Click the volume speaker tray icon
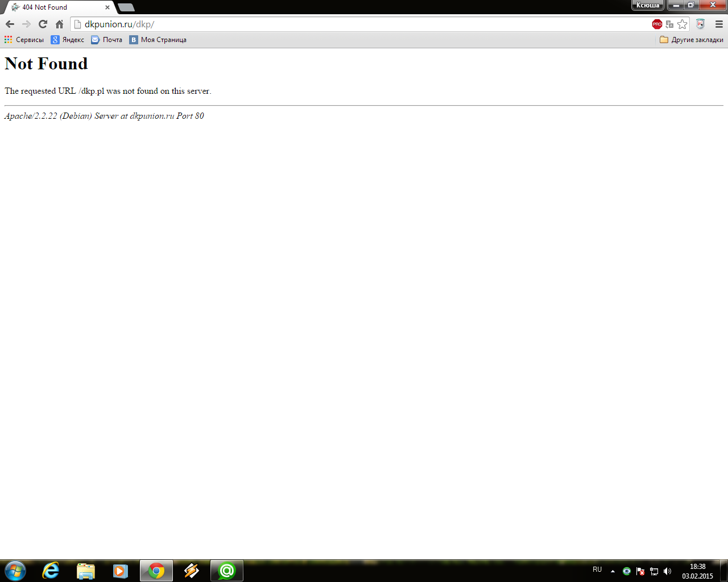728x582 pixels. (x=667, y=571)
